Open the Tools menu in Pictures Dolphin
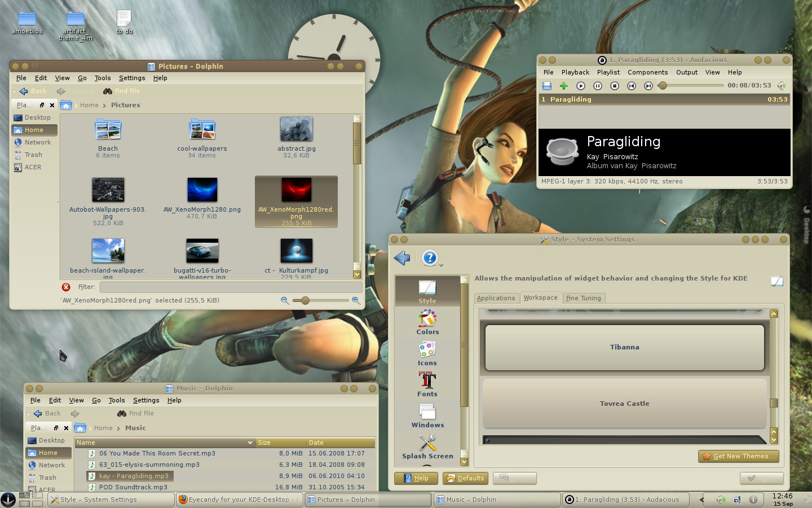812x508 pixels. tap(103, 78)
